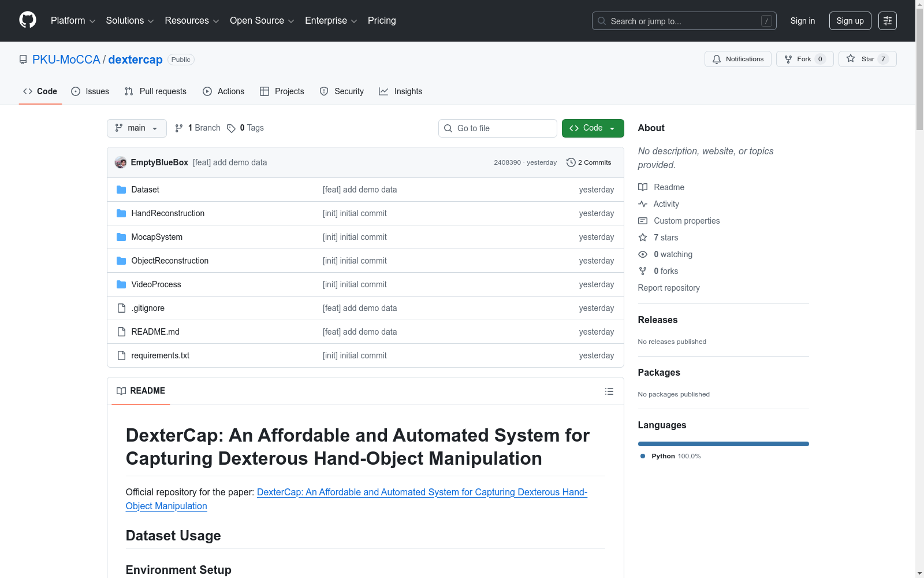The width and height of the screenshot is (924, 578).
Task: Click the requirements.txt file icon
Action: click(121, 355)
